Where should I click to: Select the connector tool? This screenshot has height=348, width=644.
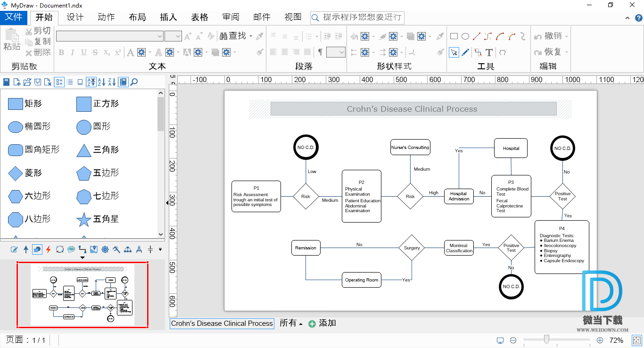(x=478, y=52)
